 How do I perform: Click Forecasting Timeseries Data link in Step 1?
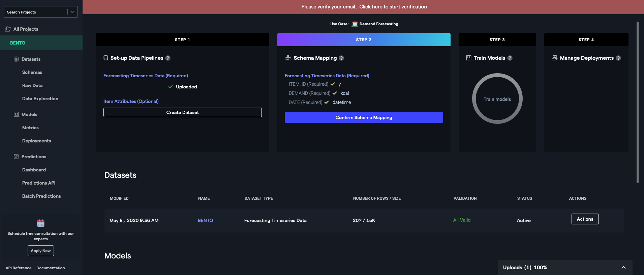coord(146,76)
